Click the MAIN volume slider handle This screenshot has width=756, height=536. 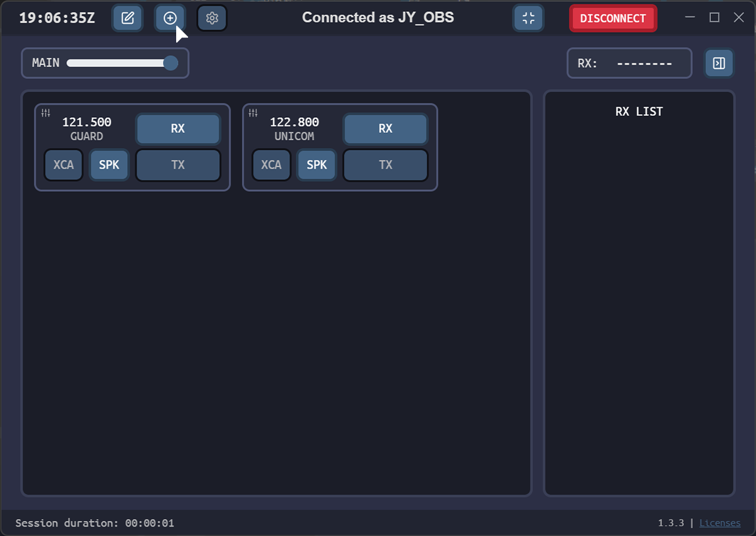(171, 63)
